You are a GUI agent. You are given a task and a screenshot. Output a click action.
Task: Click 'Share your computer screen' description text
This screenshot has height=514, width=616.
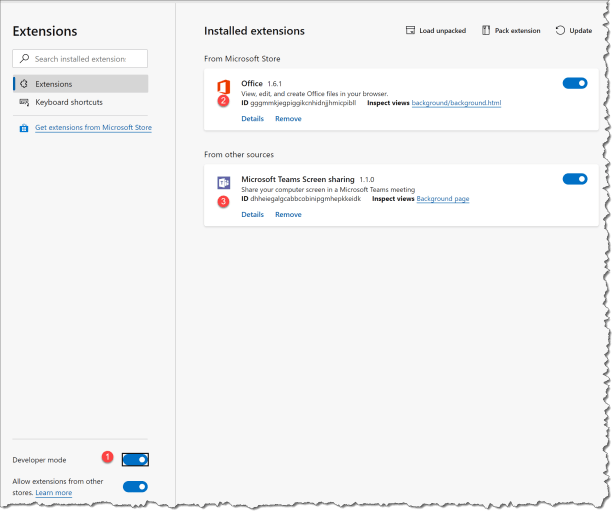[x=328, y=189]
